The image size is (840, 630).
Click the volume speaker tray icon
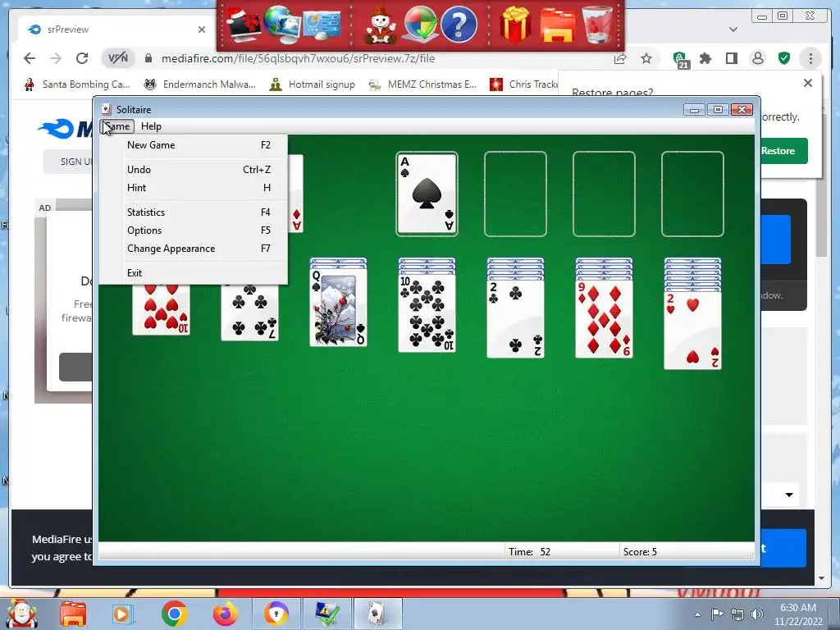pyautogui.click(x=757, y=614)
